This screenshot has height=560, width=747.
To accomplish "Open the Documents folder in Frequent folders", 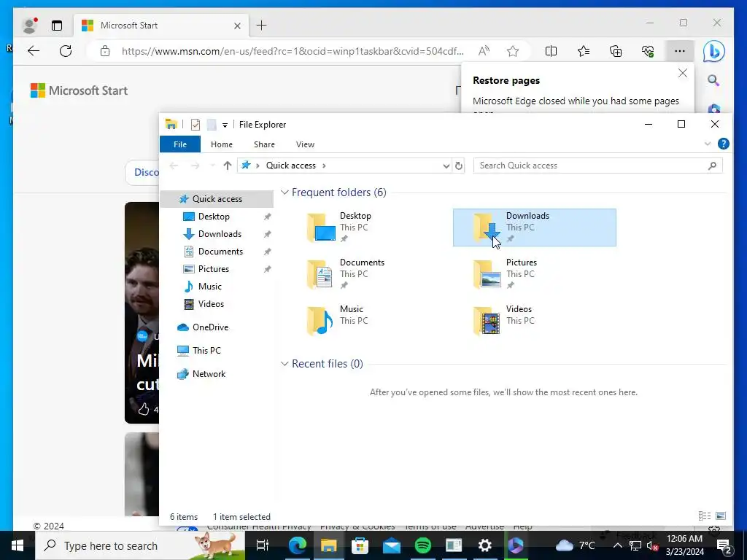I will 368,274.
